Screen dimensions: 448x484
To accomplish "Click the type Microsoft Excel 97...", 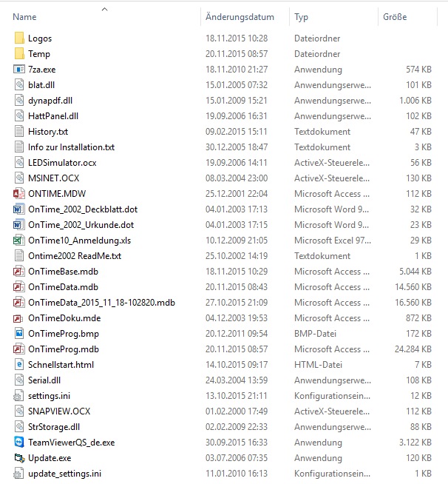I will coord(332,240).
